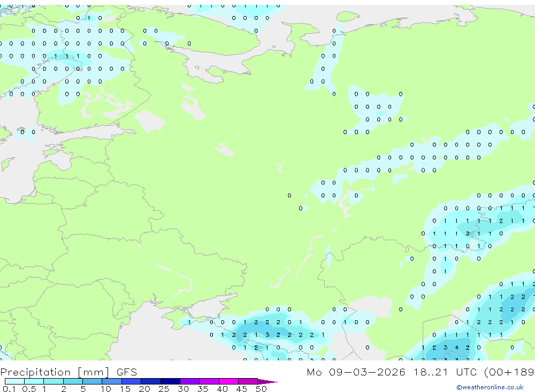Click the "GFS" model label
The image size is (535, 392).
click(x=127, y=372)
